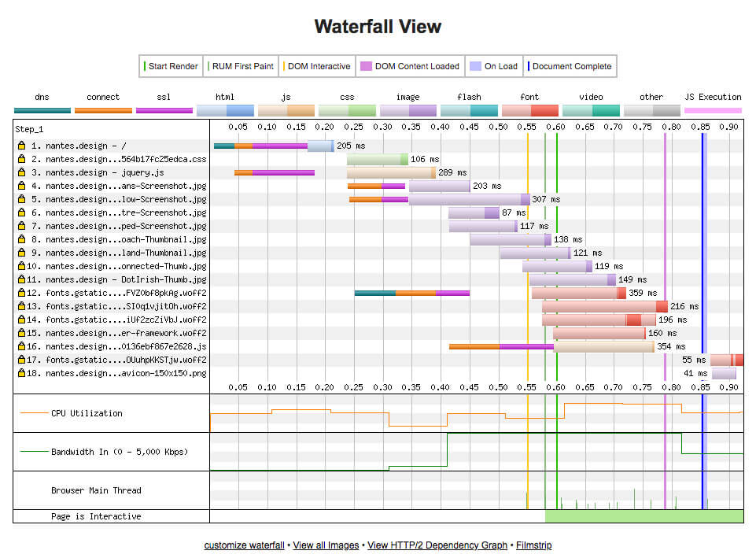Open the View all Images link
This screenshot has height=558, width=756.
(326, 545)
